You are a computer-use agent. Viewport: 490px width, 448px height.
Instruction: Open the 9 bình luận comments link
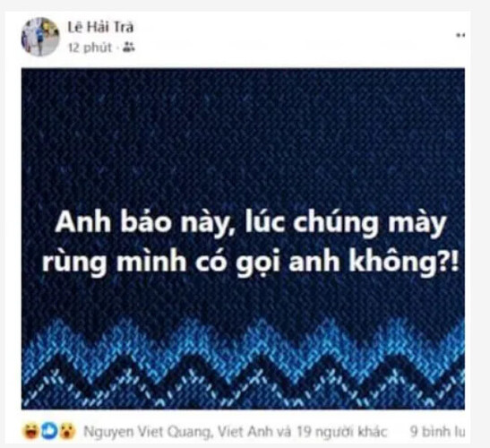[x=437, y=432]
